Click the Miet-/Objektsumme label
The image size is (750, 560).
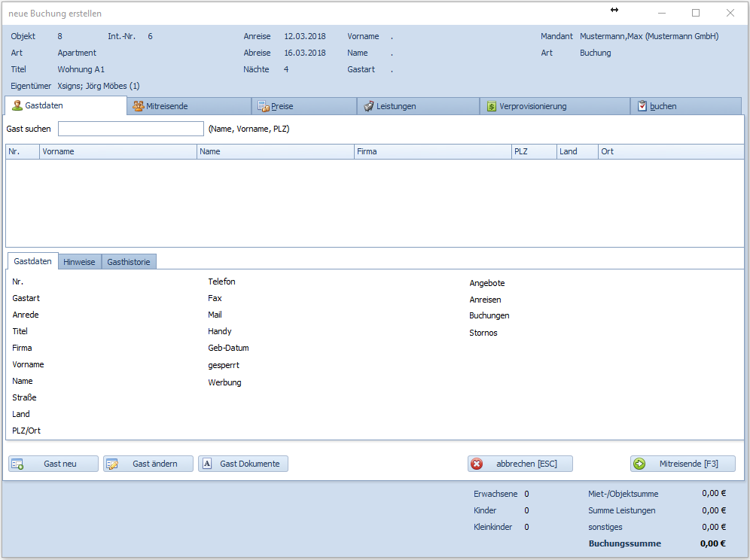click(623, 494)
